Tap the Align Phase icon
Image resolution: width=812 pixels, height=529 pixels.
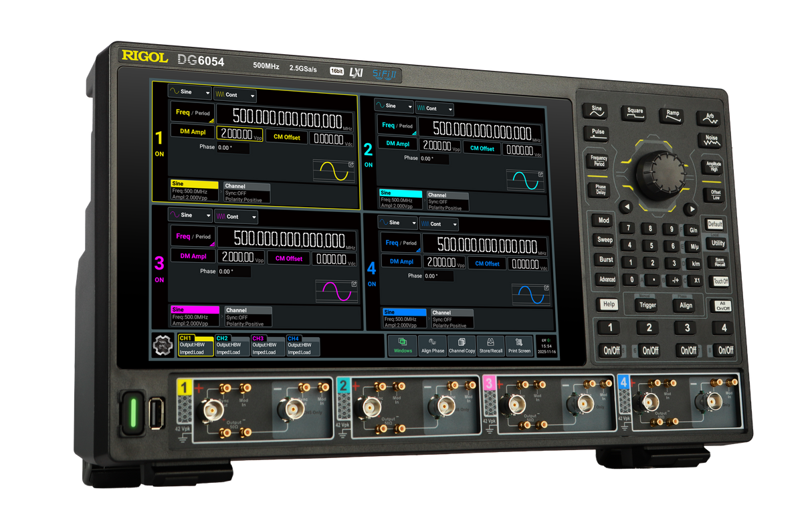433,346
